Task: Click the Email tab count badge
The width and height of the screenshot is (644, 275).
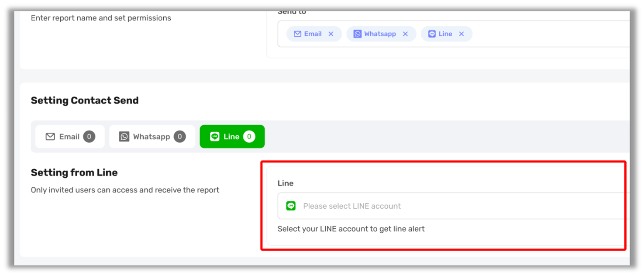Action: pyautogui.click(x=89, y=137)
